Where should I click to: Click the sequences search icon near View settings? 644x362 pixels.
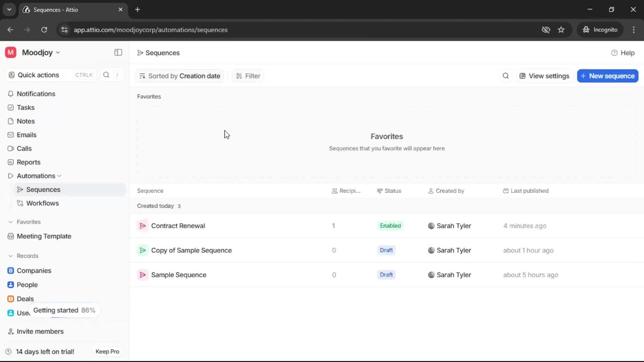click(505, 76)
